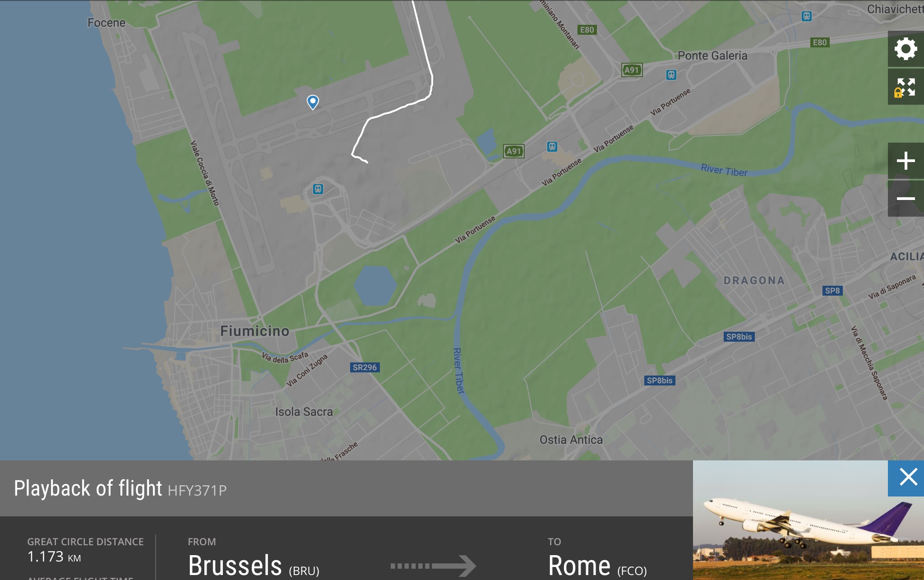This screenshot has height=580, width=924.
Task: Click the HFY371P flight number
Action: tap(197, 491)
